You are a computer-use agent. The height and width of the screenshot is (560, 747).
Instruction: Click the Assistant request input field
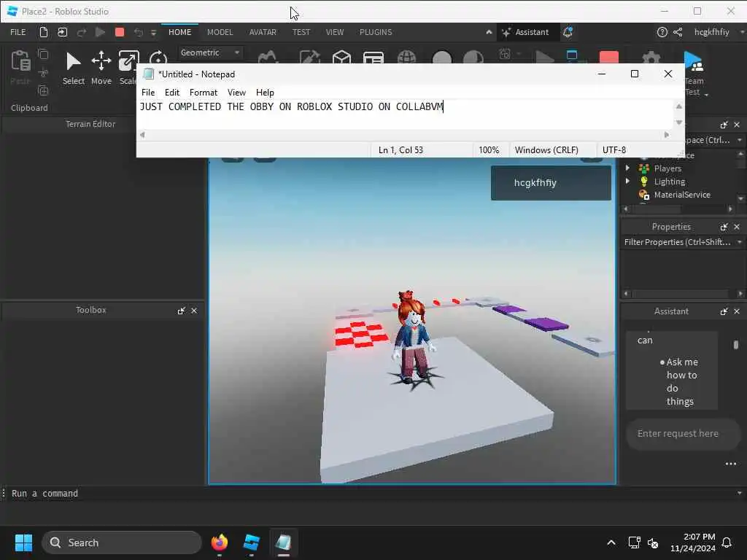(x=683, y=433)
